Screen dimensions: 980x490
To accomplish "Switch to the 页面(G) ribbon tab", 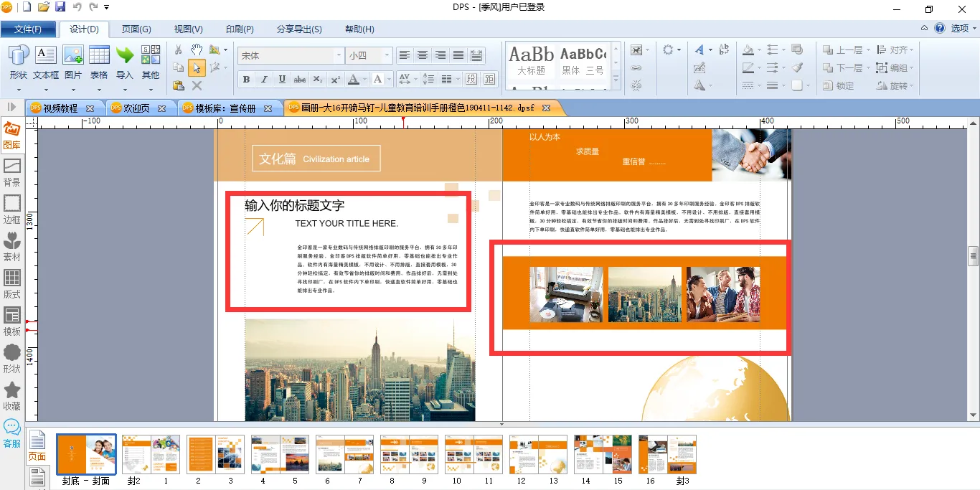I will click(136, 29).
